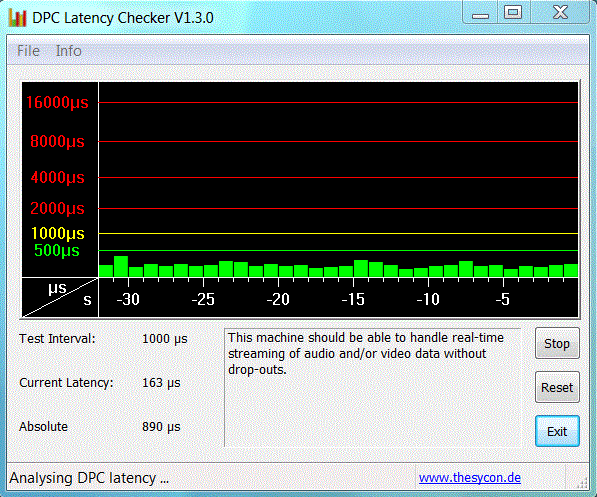Click the -25 time axis label
597x497 pixels.
coord(203,299)
